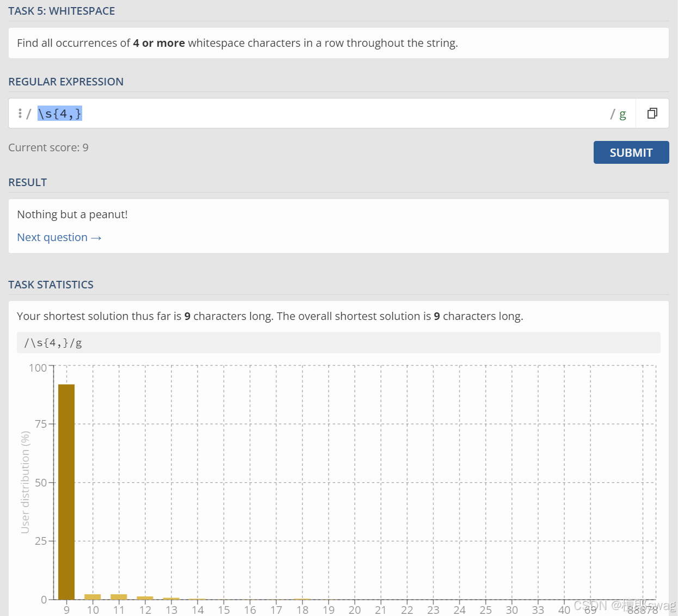Toggle the green g flag on the regex
Viewport: 678px width, 616px height.
622,114
